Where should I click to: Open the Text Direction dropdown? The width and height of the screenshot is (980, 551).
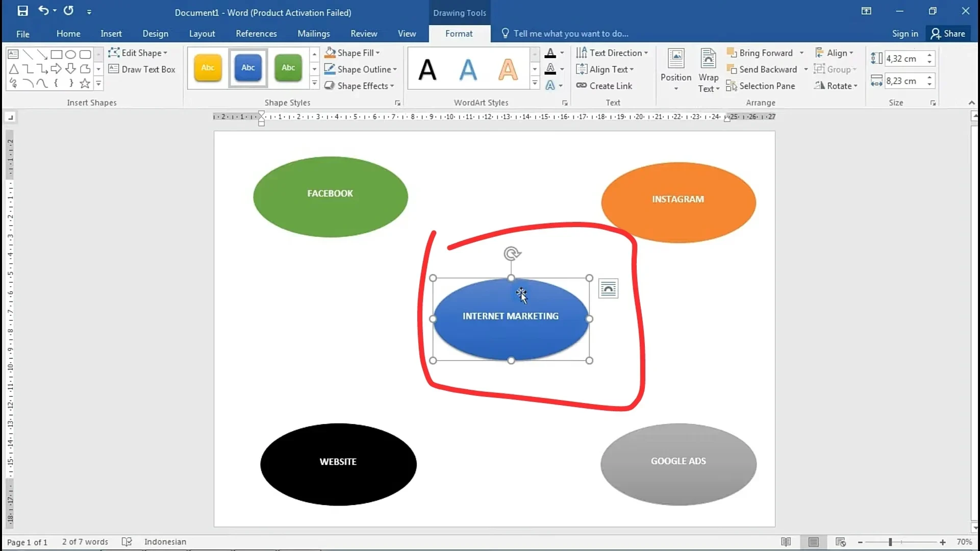pyautogui.click(x=612, y=53)
